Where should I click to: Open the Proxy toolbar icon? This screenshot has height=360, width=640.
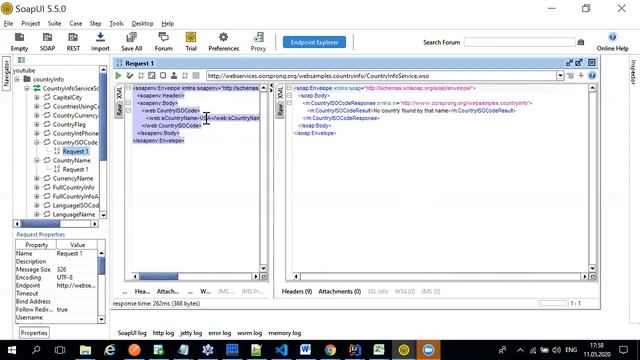pos(258,42)
